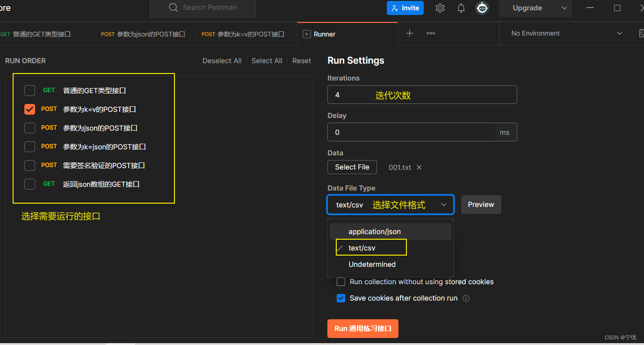Click the Run Settings heading
This screenshot has width=644, height=345.
[356, 60]
